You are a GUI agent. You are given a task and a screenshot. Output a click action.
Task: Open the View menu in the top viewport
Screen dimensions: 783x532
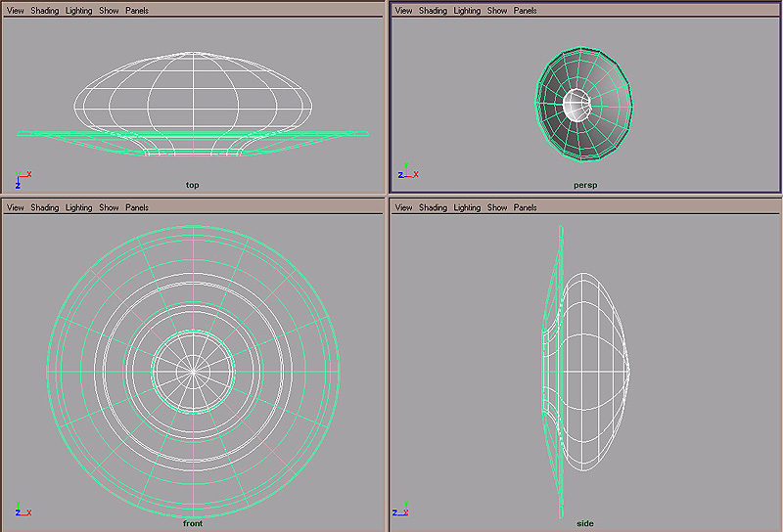click(x=16, y=11)
